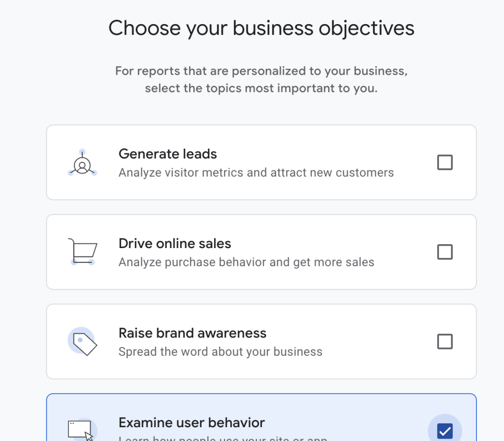Enable the Generate leads checkbox

coord(445,162)
